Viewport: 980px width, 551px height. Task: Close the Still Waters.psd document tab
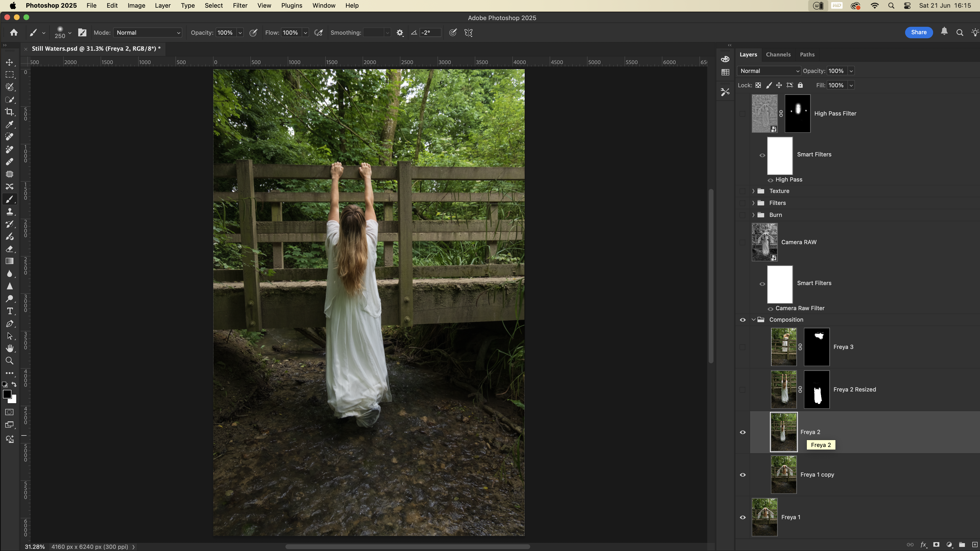point(26,49)
